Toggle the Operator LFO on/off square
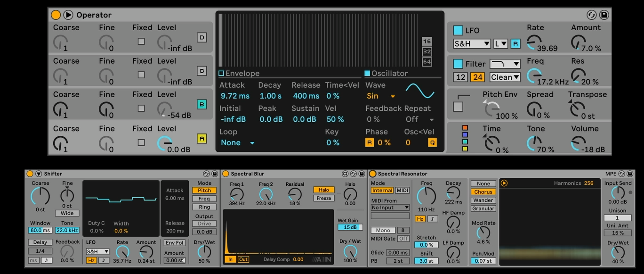 (458, 31)
